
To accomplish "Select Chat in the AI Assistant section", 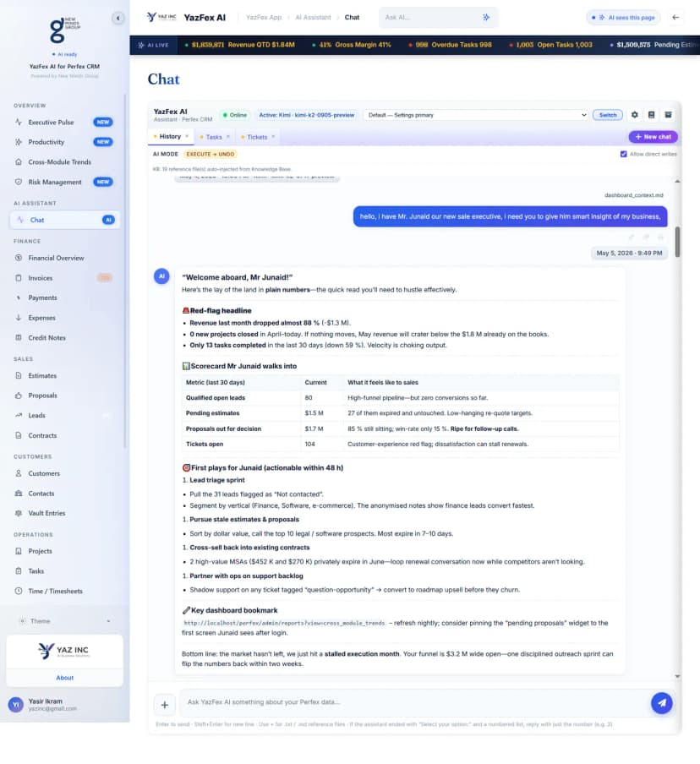I will pos(64,221).
